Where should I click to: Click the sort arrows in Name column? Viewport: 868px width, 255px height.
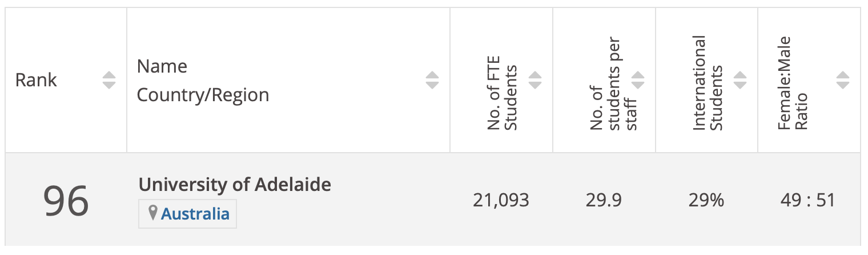[432, 80]
